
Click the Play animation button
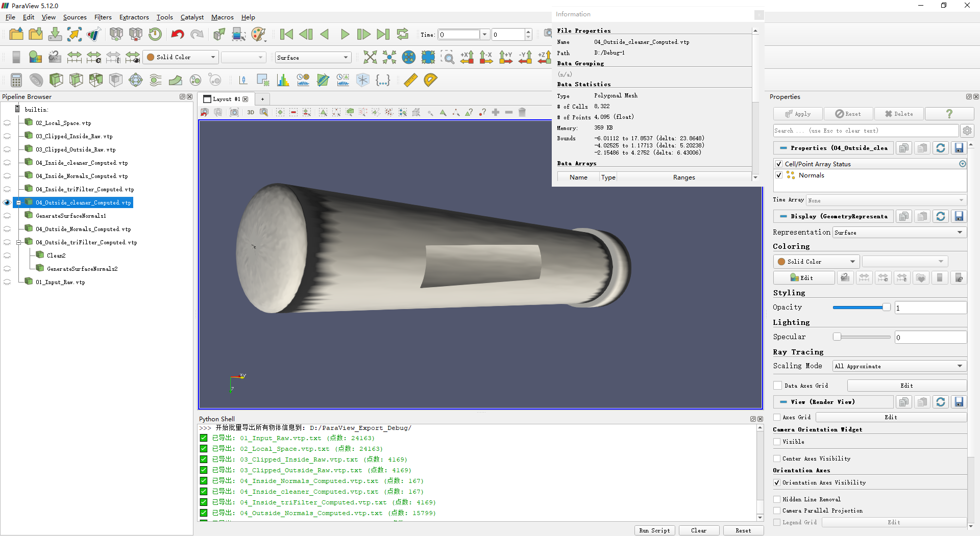(x=345, y=35)
